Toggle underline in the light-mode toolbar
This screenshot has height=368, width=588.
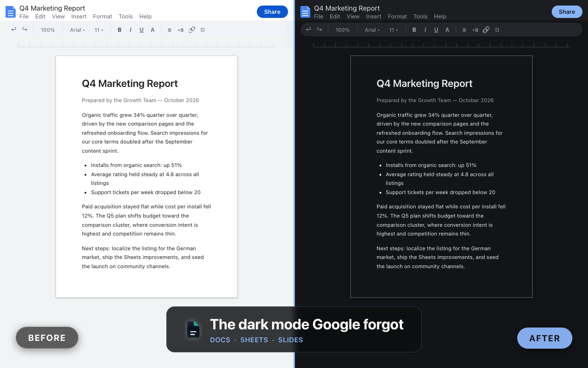(x=141, y=30)
